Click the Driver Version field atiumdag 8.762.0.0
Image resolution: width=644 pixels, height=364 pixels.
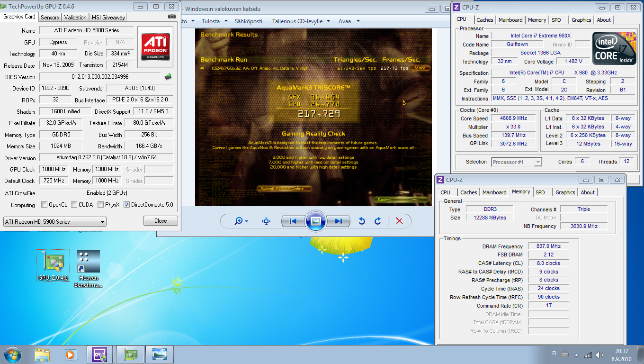(107, 158)
